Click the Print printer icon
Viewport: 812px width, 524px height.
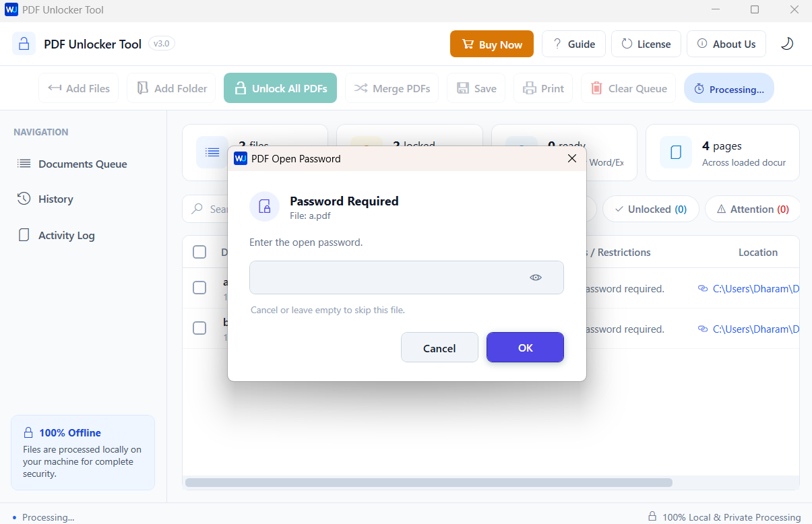(530, 88)
